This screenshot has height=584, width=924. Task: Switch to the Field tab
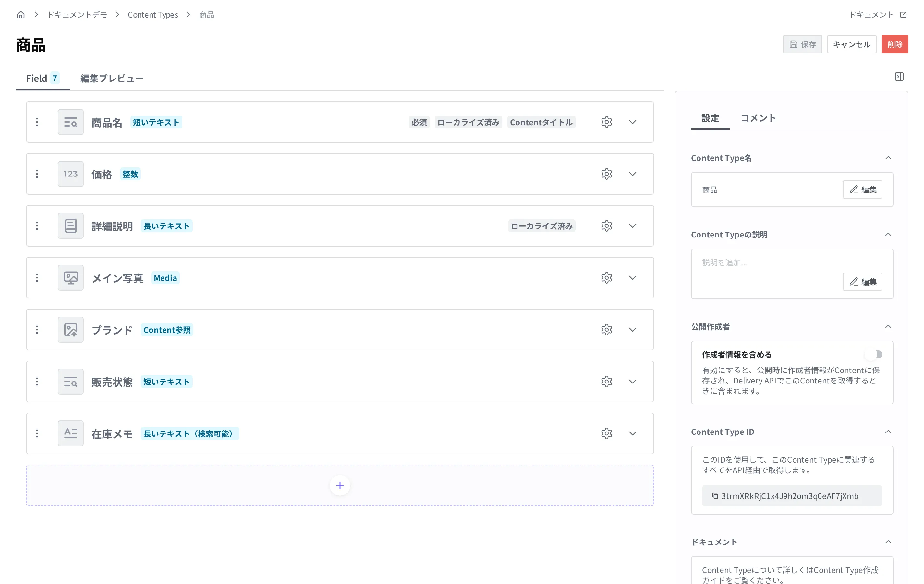pos(43,78)
